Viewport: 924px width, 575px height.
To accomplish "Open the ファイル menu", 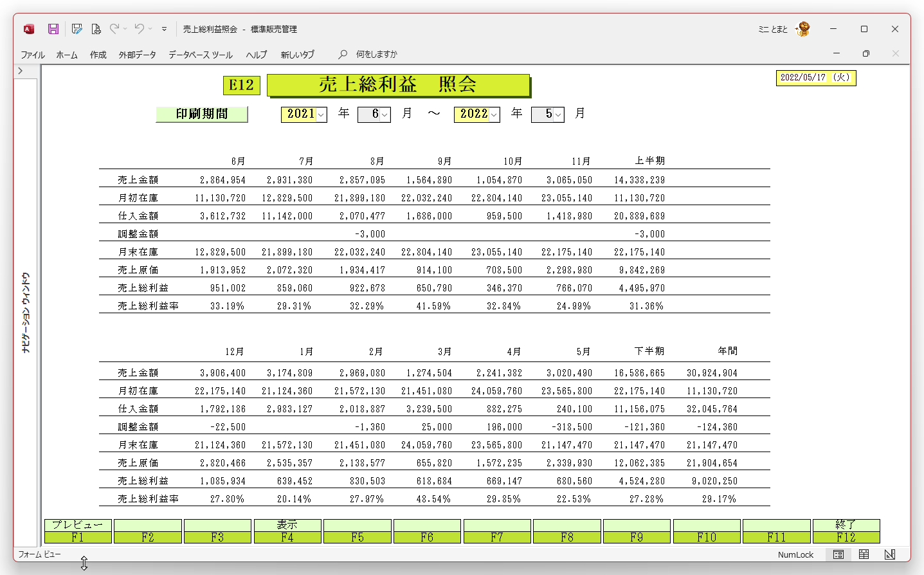I will click(x=32, y=55).
